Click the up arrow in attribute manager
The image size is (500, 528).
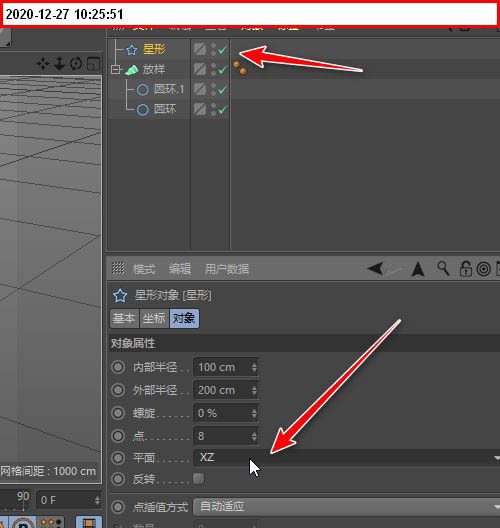tap(418, 269)
